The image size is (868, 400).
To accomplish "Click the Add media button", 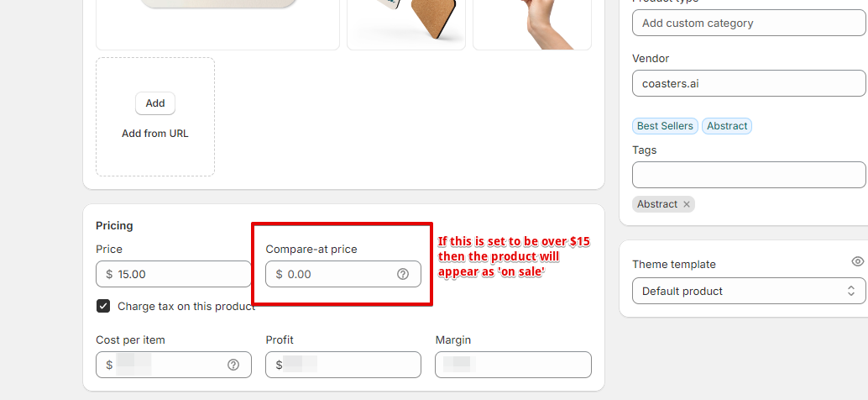I will (x=155, y=103).
